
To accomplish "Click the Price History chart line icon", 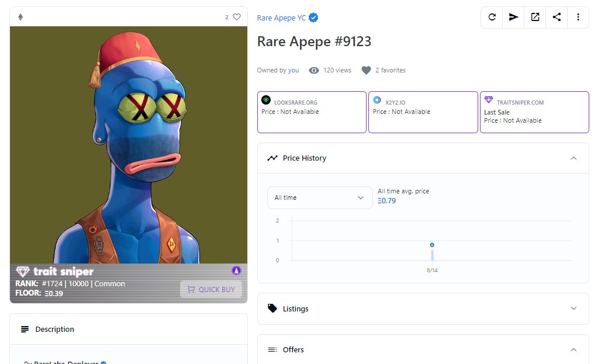I will pos(272,158).
